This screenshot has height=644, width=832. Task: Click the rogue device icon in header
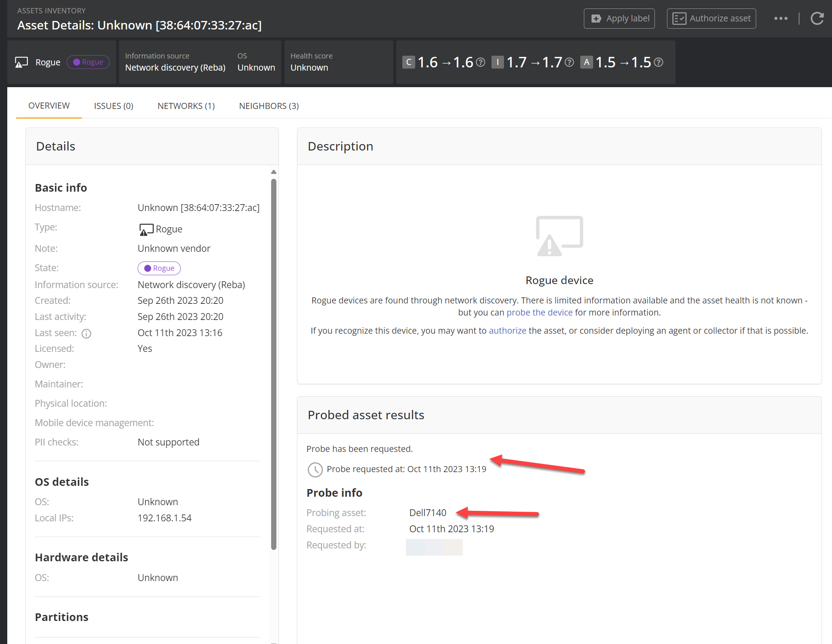[21, 63]
